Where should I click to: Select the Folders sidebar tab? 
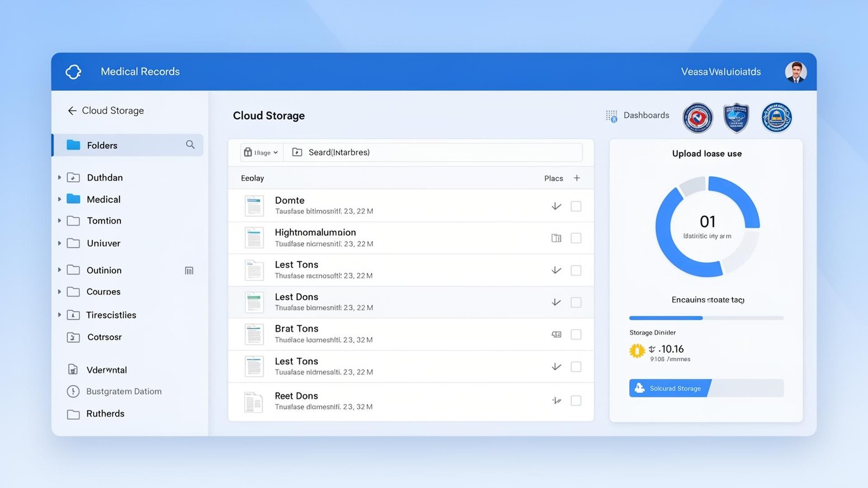(102, 145)
